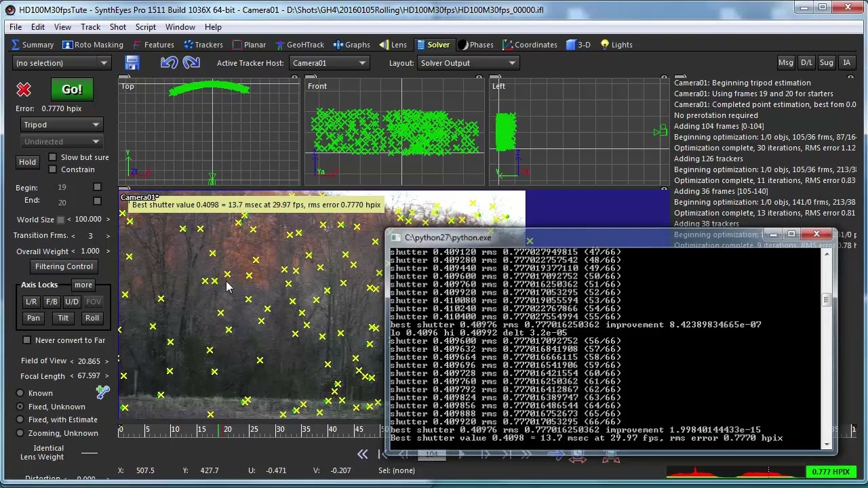Toggle the Constrain checkbox
The image size is (868, 488).
[53, 169]
